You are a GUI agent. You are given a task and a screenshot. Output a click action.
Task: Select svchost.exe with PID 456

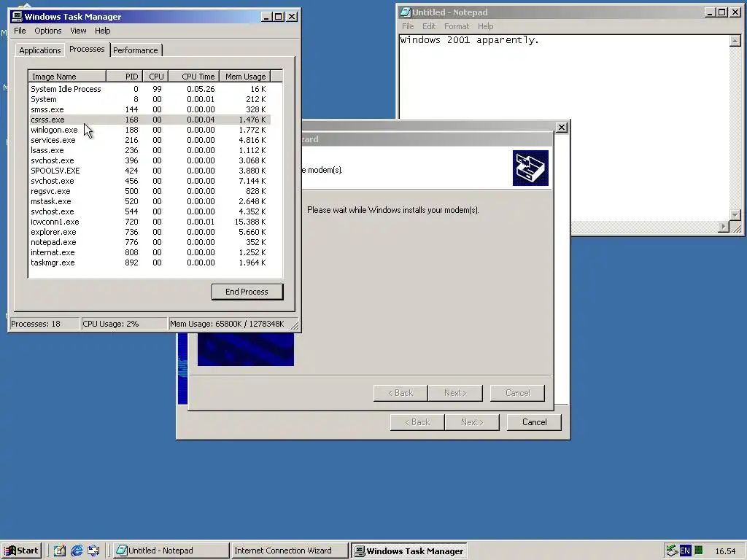[x=150, y=181]
